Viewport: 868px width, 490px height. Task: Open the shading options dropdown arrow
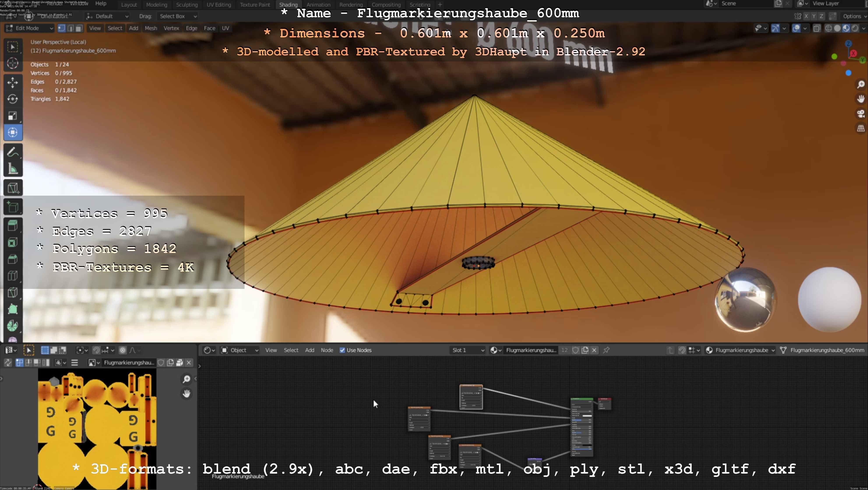click(x=863, y=28)
